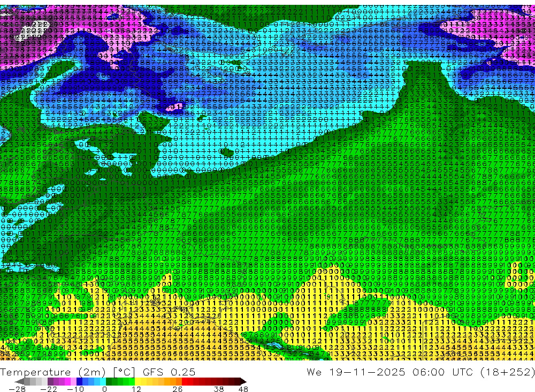Click the '-28' color scale label
The image size is (535, 392).
pyautogui.click(x=17, y=389)
